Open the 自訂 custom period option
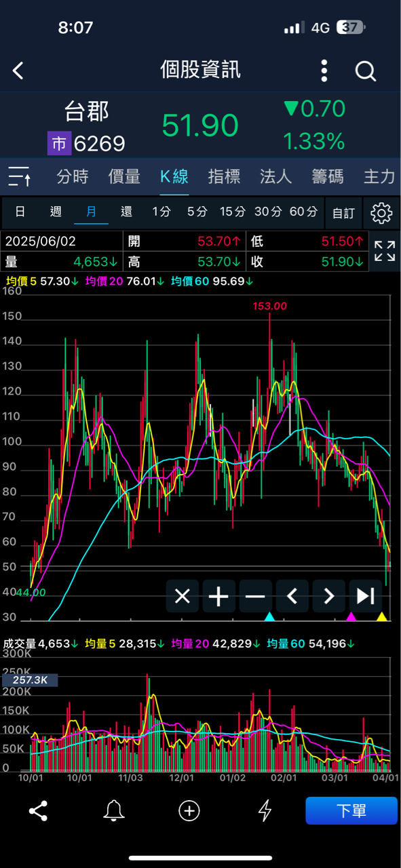Viewport: 401px width, 868px height. click(343, 213)
